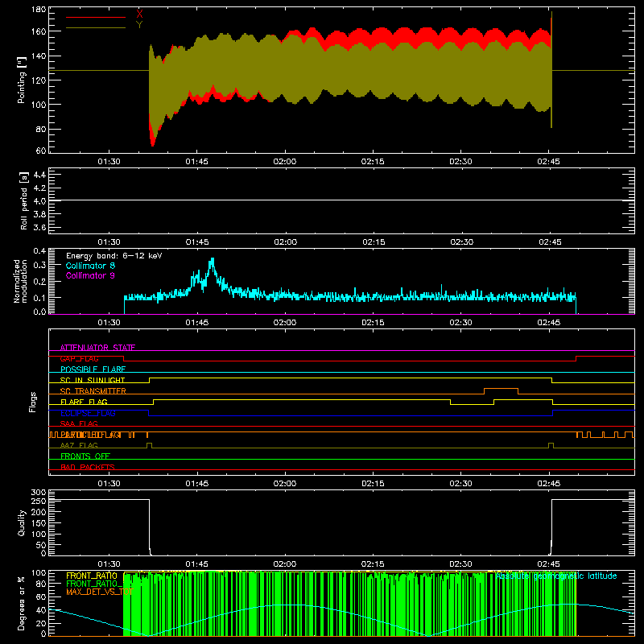Click the blue ECLIPSE_FLAG label
Image resolution: width=644 pixels, height=644 pixels.
point(88,413)
